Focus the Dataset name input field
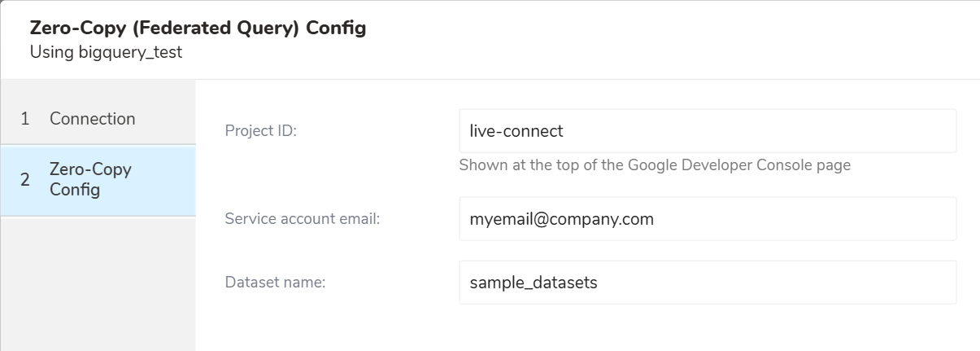 coord(707,283)
